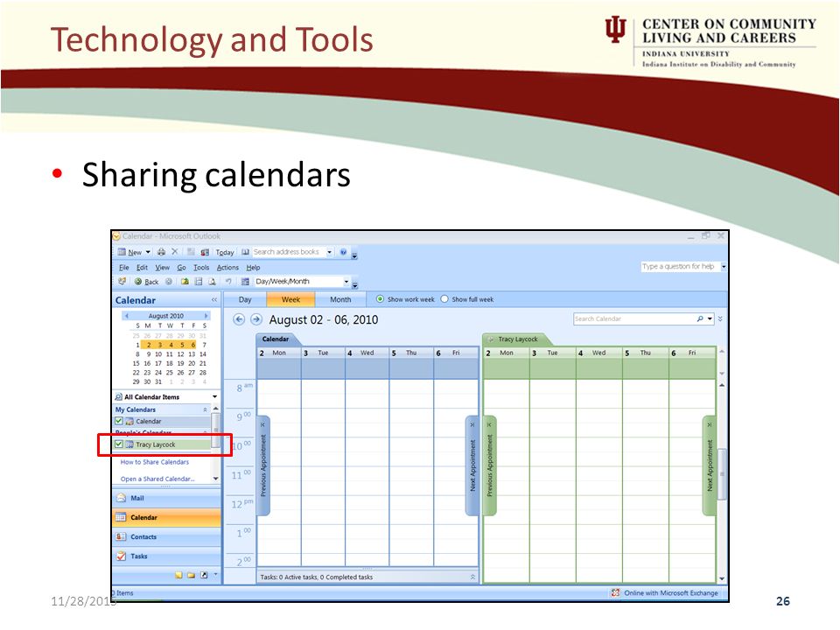Open the Address Book icon

[245, 252]
